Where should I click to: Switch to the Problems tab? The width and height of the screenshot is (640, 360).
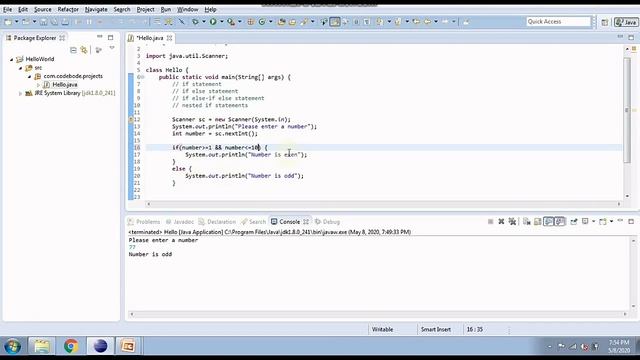pos(144,222)
